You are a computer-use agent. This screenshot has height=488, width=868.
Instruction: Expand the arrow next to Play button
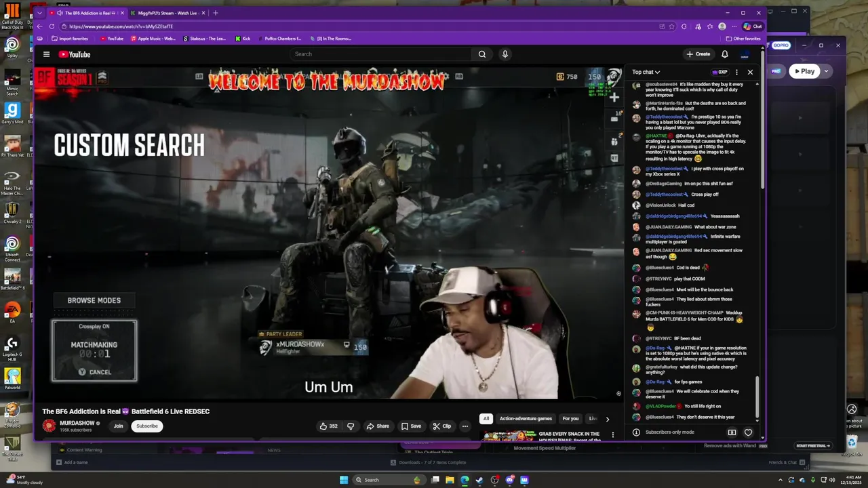(x=826, y=71)
